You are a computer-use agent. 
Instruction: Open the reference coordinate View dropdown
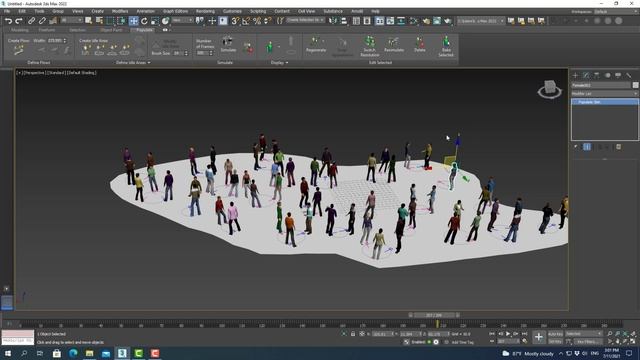tap(182, 20)
